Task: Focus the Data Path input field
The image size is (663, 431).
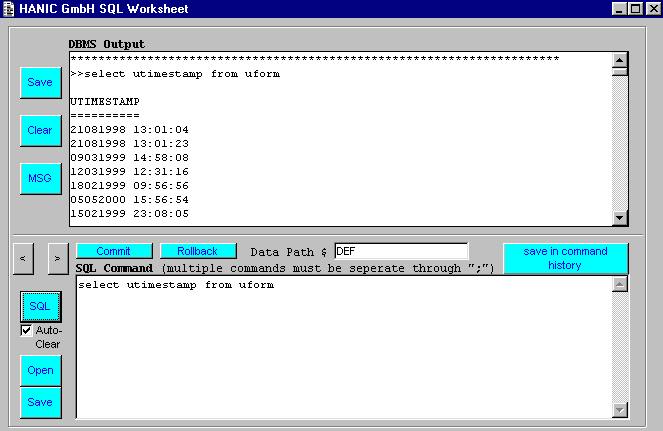Action: click(401, 251)
